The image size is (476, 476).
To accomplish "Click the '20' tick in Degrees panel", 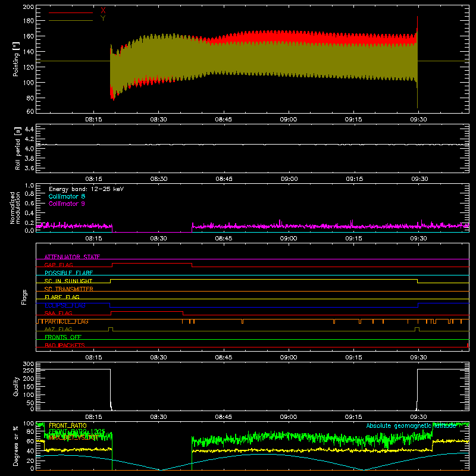I will (30, 461).
